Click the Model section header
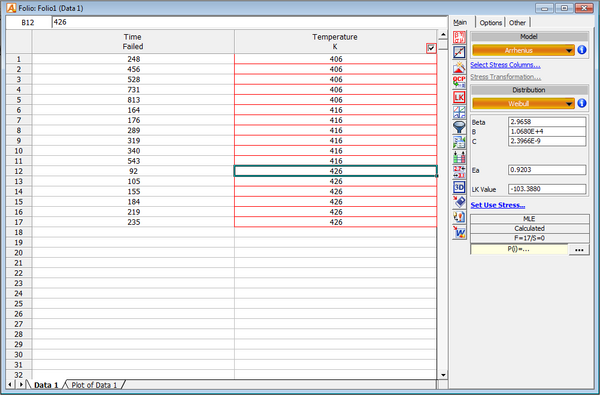This screenshot has width=600, height=395. [x=529, y=37]
